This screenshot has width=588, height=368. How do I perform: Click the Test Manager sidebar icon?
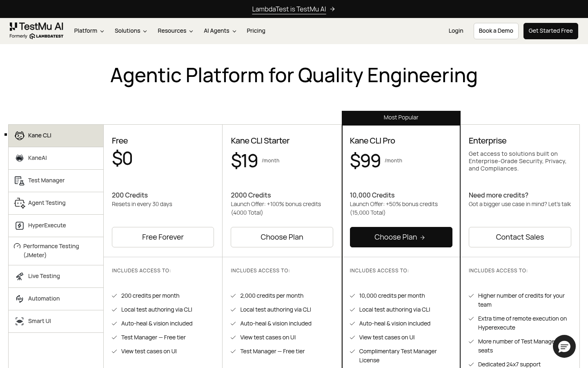coord(20,181)
